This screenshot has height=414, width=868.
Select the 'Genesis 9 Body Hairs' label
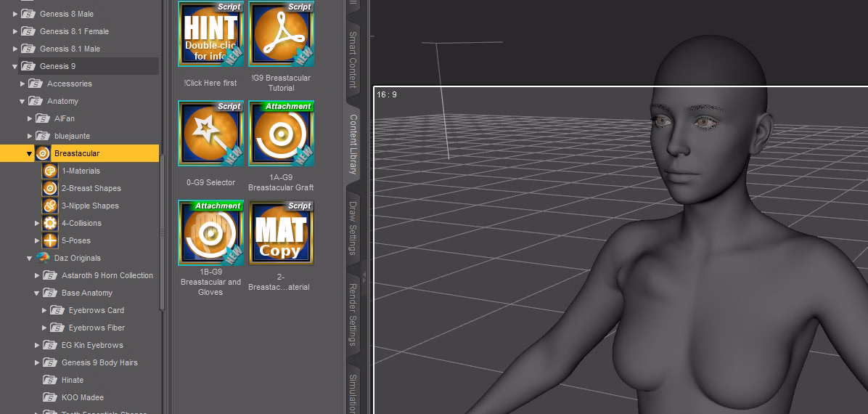click(99, 362)
